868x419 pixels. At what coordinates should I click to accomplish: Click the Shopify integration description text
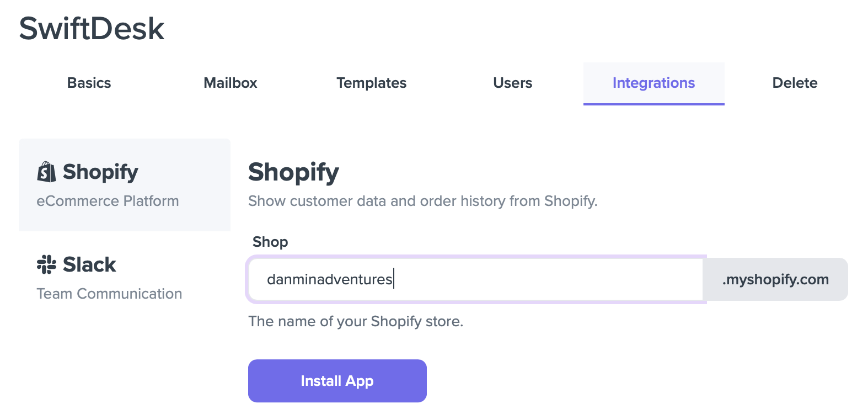422,201
